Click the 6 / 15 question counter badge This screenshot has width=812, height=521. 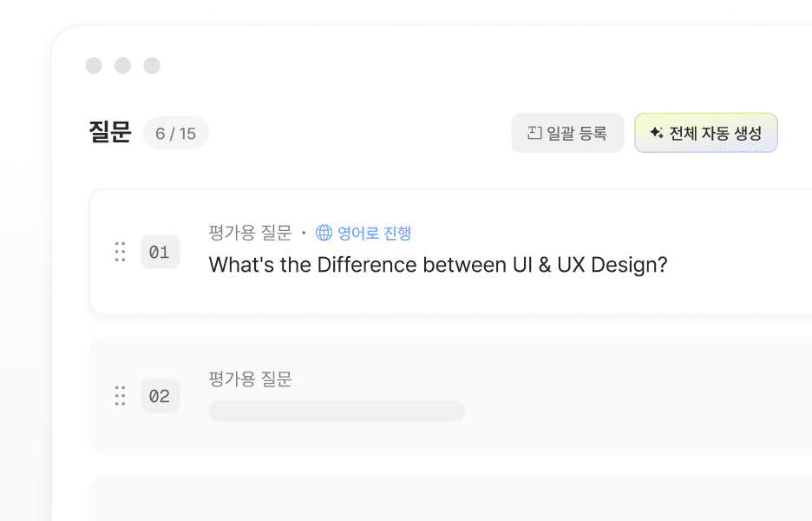pyautogui.click(x=176, y=133)
